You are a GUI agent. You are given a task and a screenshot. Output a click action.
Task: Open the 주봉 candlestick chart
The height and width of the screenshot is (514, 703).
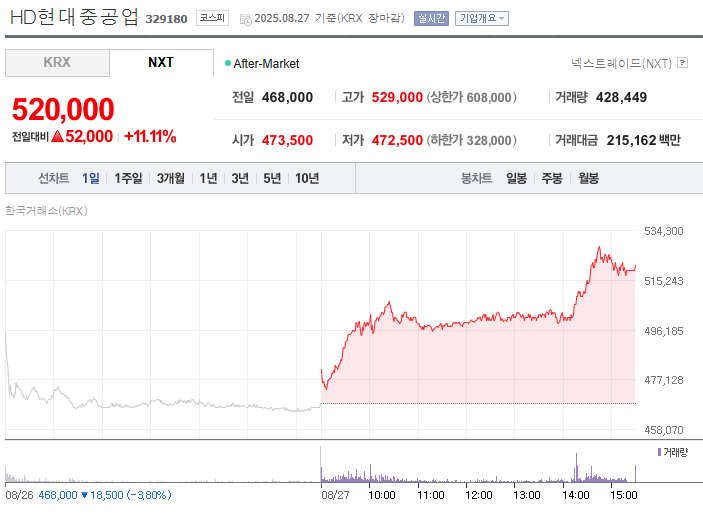[x=552, y=179]
